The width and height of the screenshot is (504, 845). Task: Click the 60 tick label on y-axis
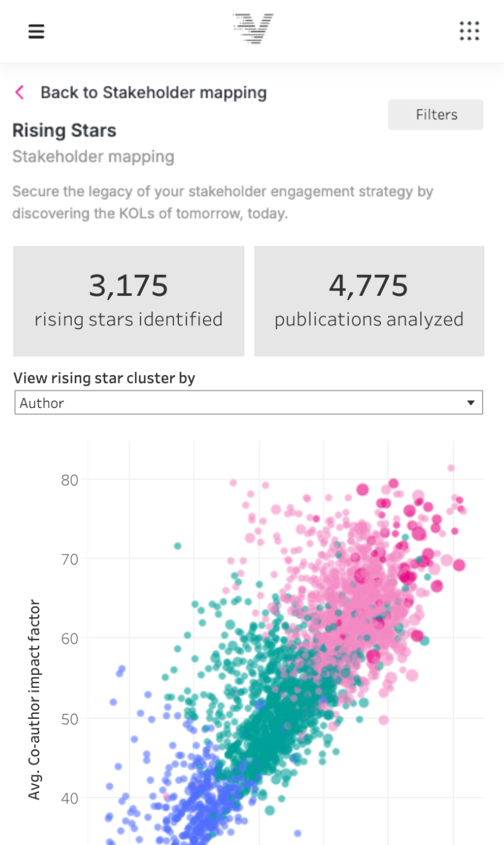pyautogui.click(x=71, y=639)
